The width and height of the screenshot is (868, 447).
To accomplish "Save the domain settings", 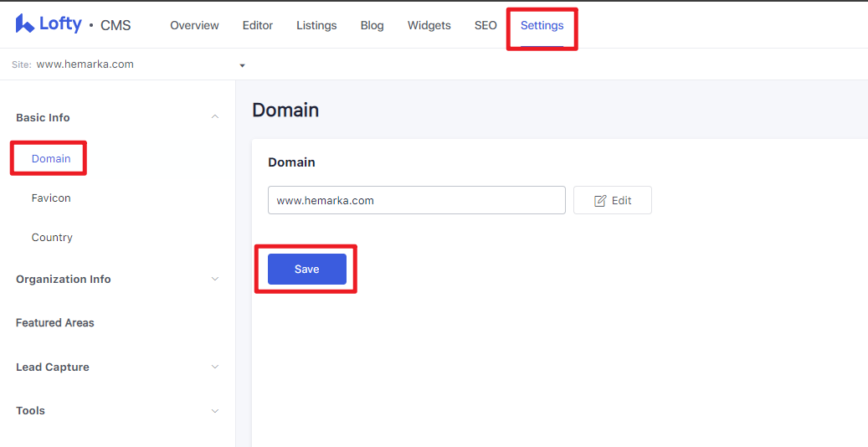I will click(x=306, y=270).
